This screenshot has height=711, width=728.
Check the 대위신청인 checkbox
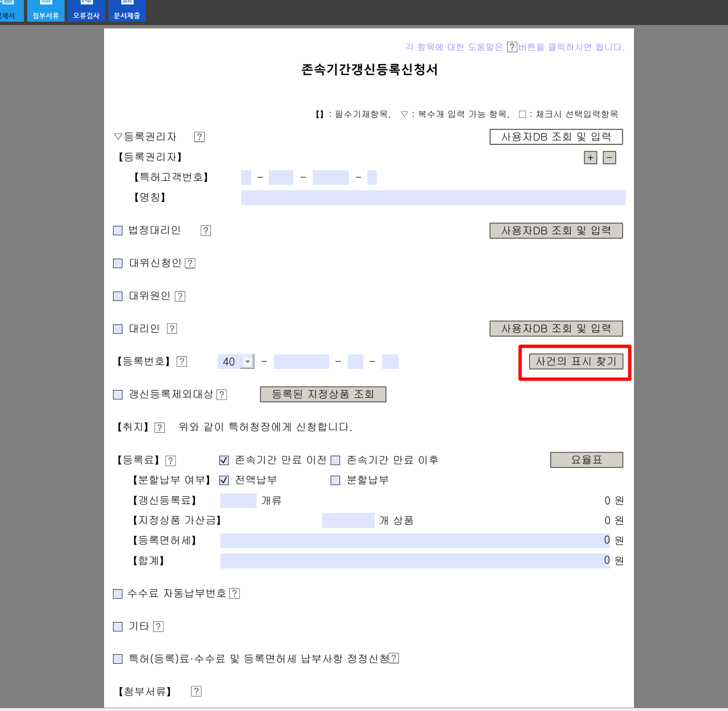coord(118,263)
